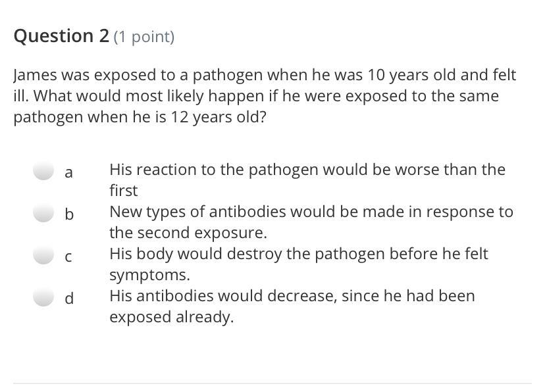Click 'exposed already.' line of option d

pyautogui.click(x=171, y=318)
